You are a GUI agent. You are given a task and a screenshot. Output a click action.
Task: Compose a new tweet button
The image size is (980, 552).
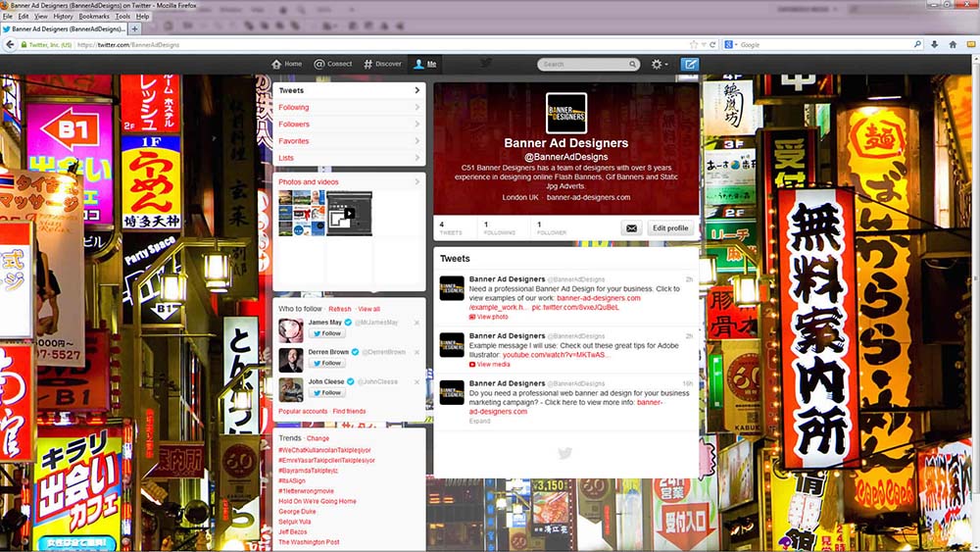pos(689,64)
